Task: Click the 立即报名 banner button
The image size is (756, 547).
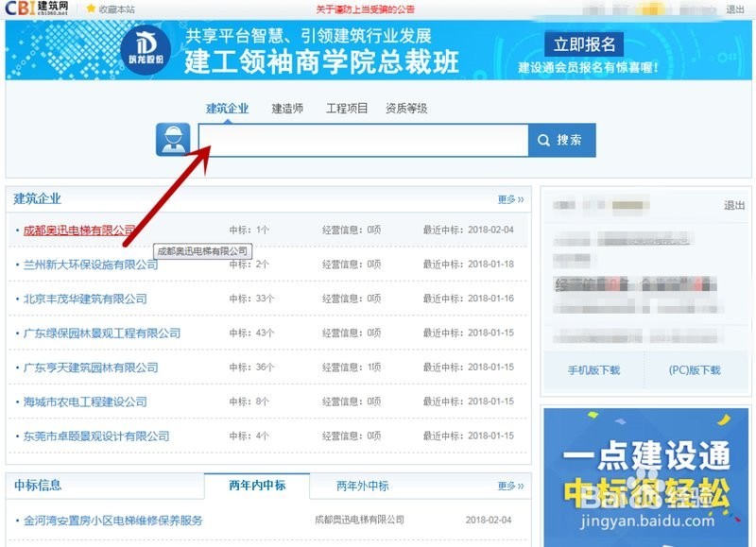Action: [584, 44]
